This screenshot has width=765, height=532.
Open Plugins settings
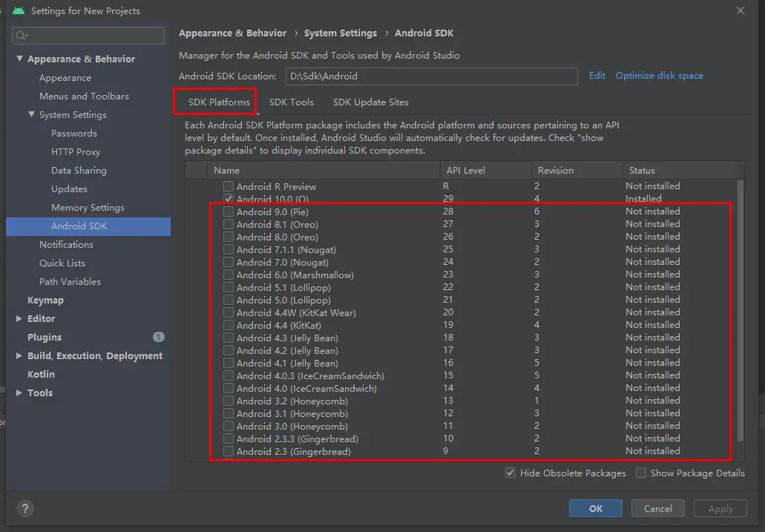tap(45, 338)
